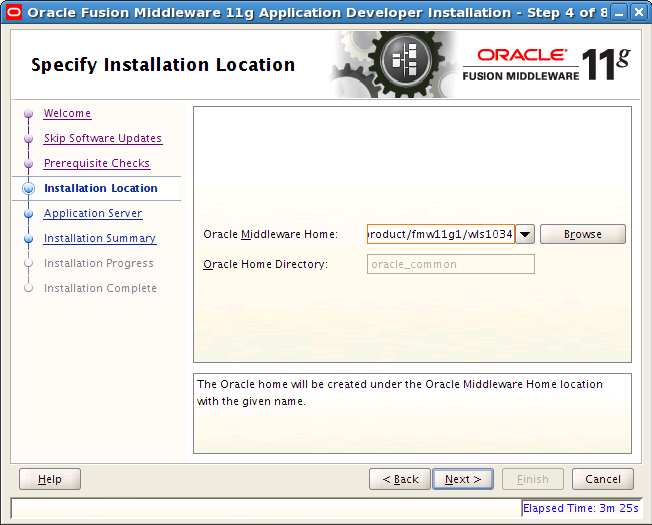The width and height of the screenshot is (652, 525).
Task: Go to Skip Software Updates step
Action: click(x=103, y=138)
